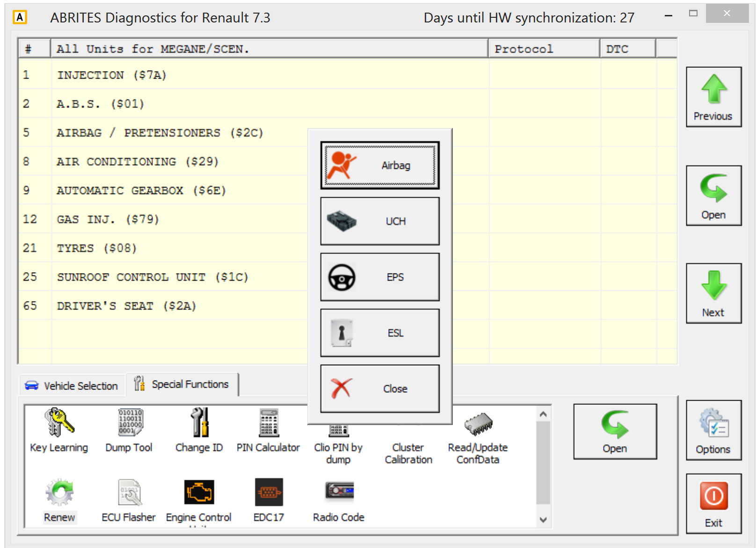Screen dimensions: 756x548
Task: Click the DTC column header
Action: coord(628,49)
